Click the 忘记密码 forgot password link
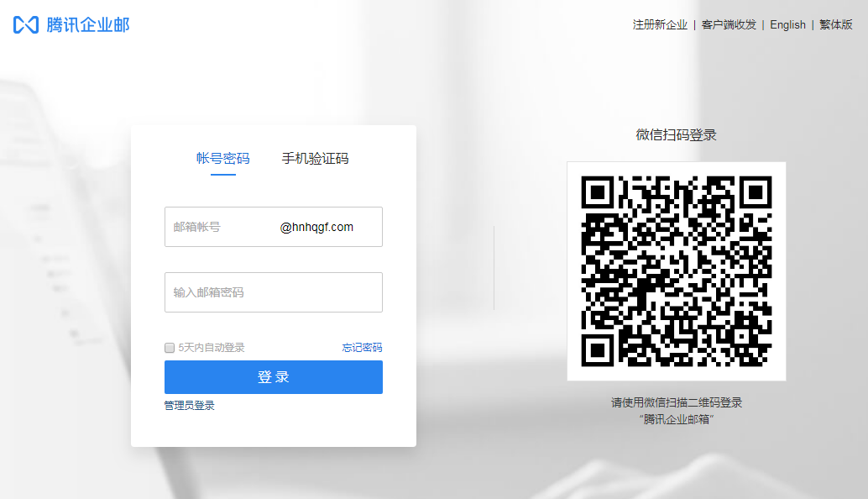 (360, 346)
